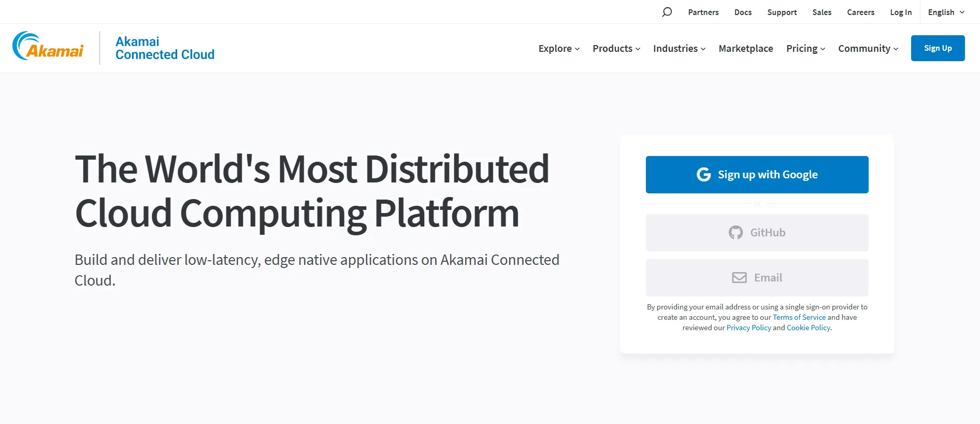This screenshot has height=424, width=980.
Task: Open the Docs link in top bar
Action: tap(743, 12)
